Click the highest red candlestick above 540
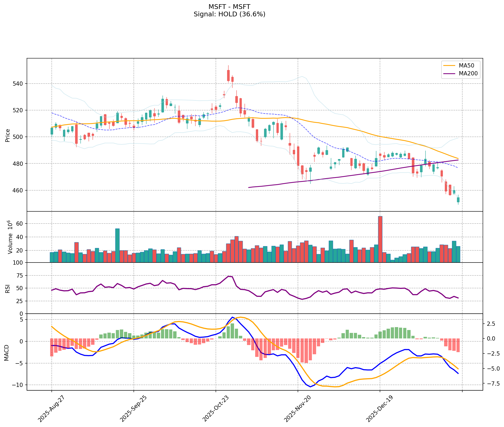Screen dimensions: 504x427 [x=228, y=75]
